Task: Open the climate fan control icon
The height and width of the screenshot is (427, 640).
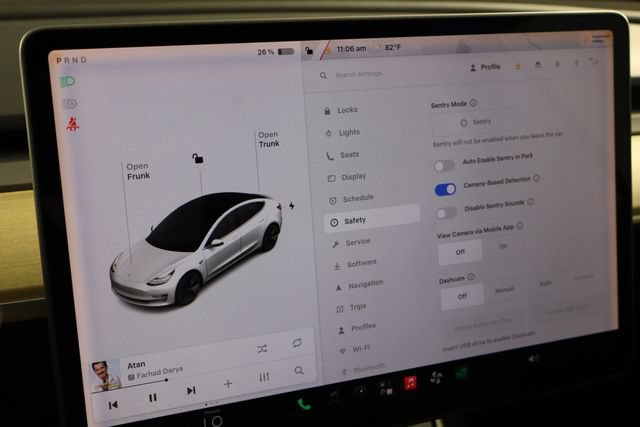Action: [436, 378]
